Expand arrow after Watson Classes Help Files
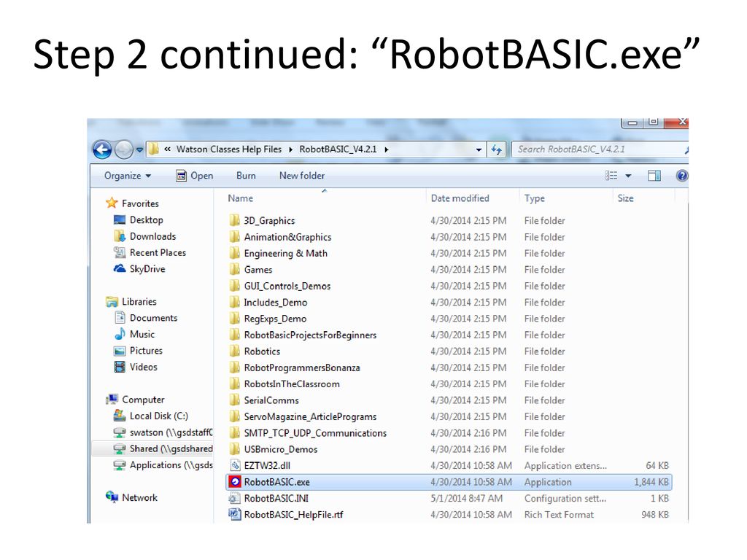Viewport: 747px width, 560px height. click(x=290, y=149)
